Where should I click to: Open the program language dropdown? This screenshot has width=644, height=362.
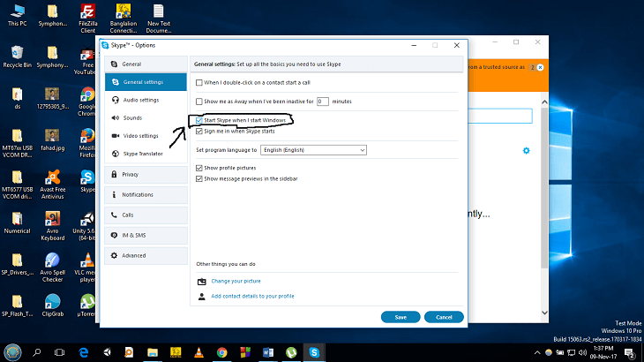313,150
